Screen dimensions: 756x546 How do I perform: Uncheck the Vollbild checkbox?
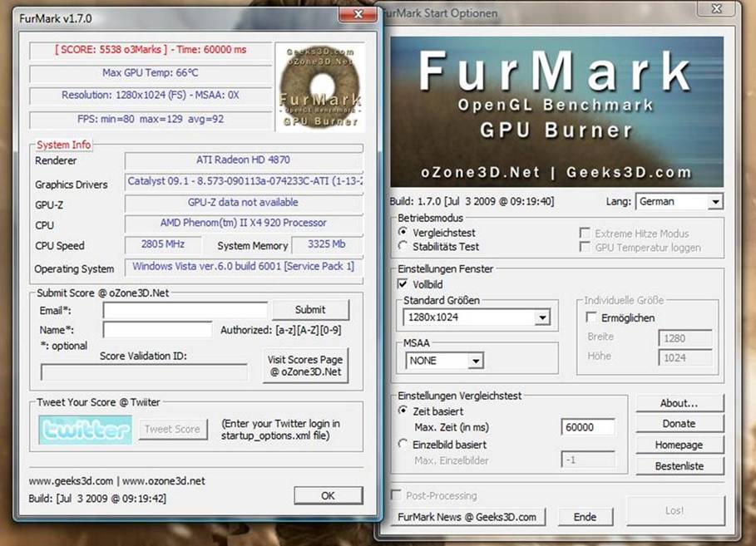pyautogui.click(x=403, y=284)
